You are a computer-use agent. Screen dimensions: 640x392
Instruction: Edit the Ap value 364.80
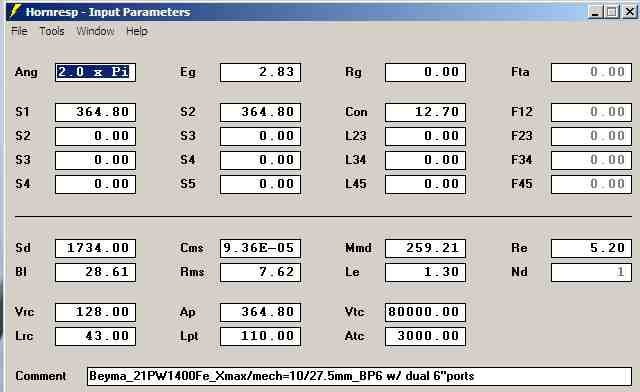(260, 312)
